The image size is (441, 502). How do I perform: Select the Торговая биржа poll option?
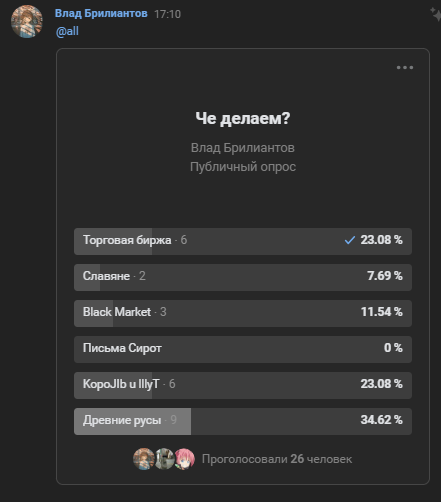pyautogui.click(x=243, y=241)
